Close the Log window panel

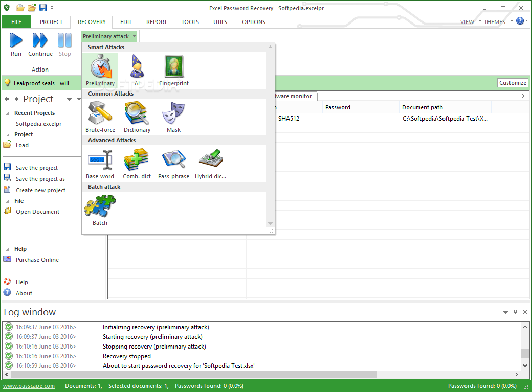(524, 312)
